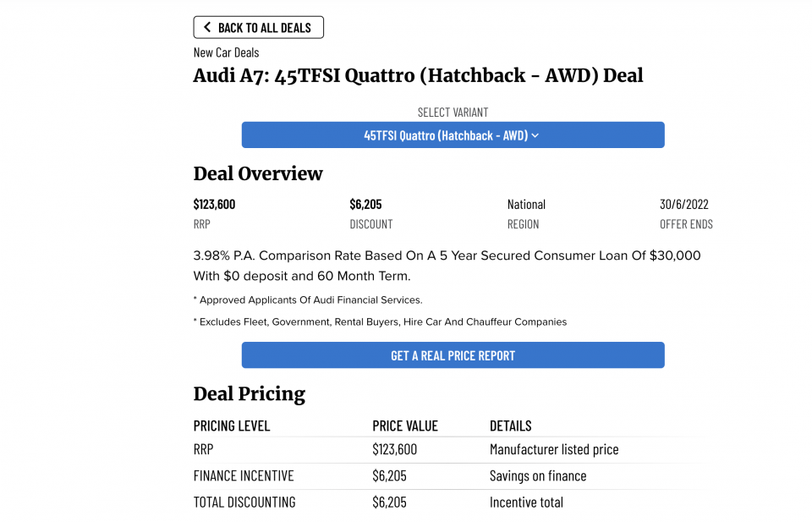Click the Price Value column header

(405, 426)
